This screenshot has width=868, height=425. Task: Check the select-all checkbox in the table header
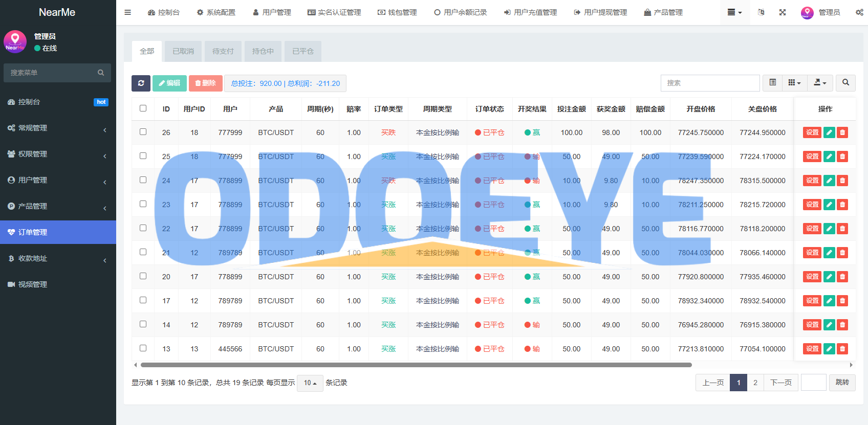click(143, 108)
